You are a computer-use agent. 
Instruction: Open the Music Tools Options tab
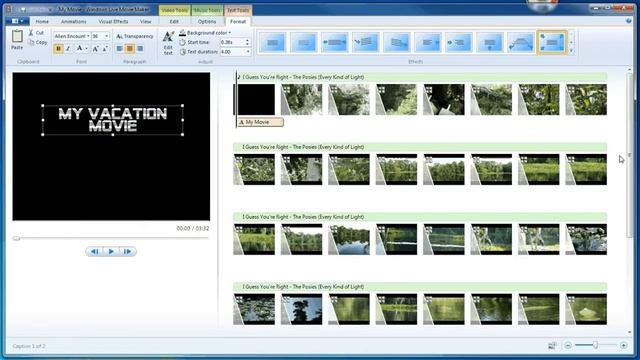pos(207,22)
